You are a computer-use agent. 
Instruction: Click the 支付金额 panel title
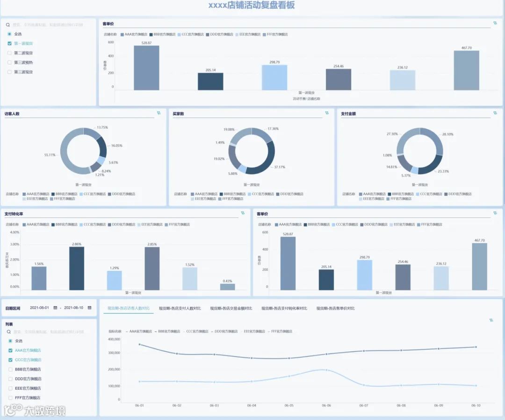[348, 114]
